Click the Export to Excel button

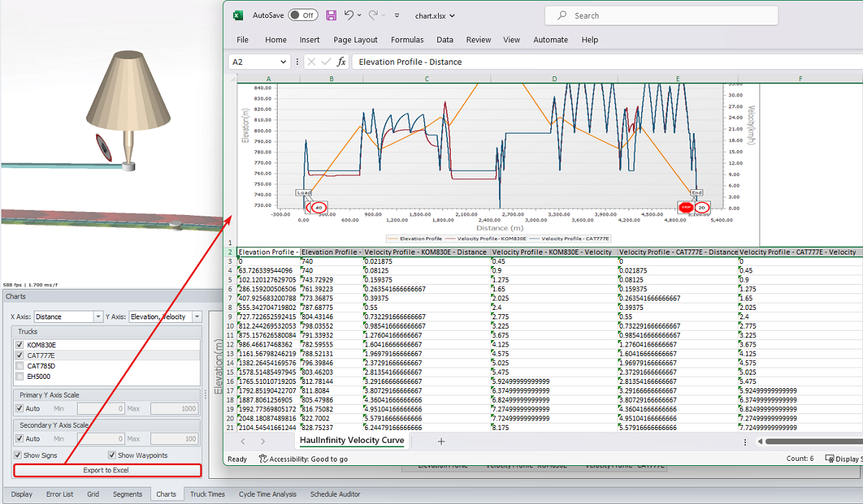[107, 470]
